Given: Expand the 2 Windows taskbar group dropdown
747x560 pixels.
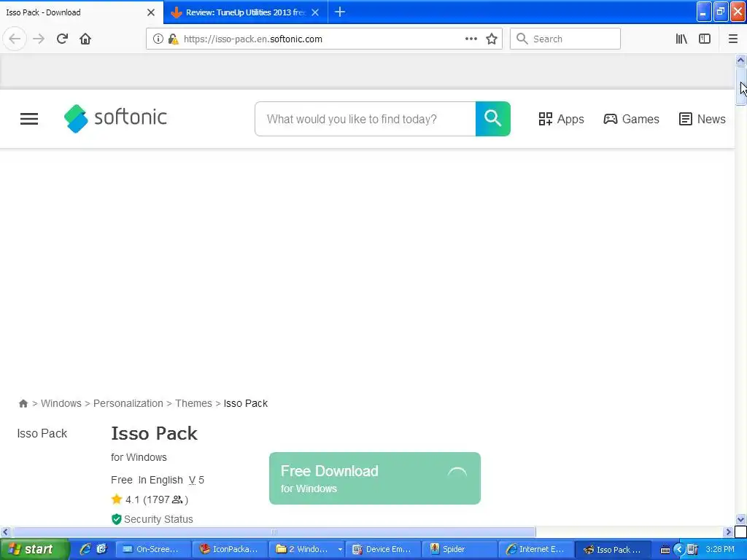Looking at the screenshot, I should (340, 550).
